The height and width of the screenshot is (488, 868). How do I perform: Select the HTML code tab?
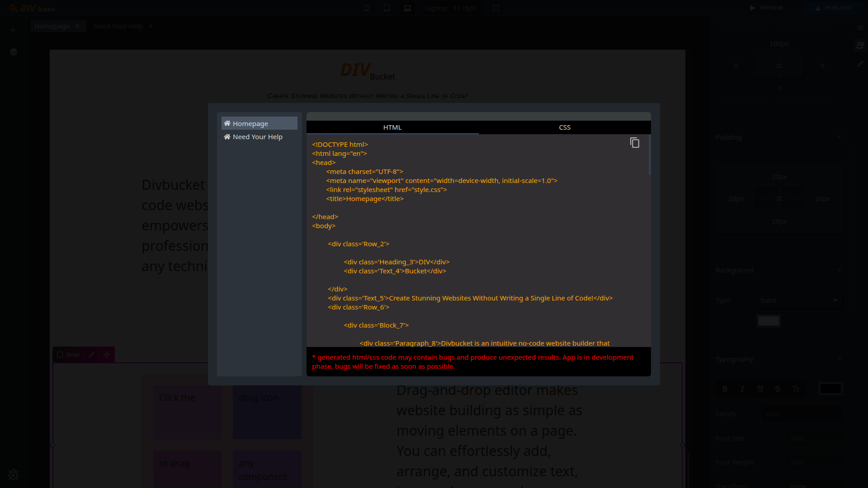[392, 127]
